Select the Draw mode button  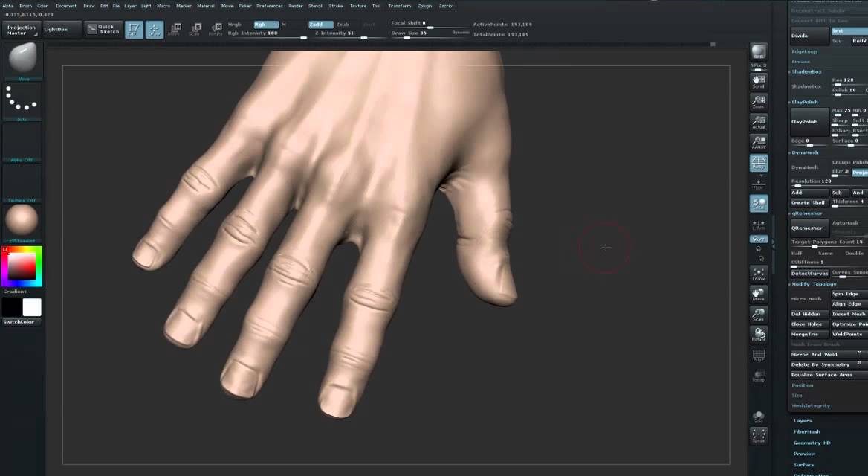[x=155, y=29]
